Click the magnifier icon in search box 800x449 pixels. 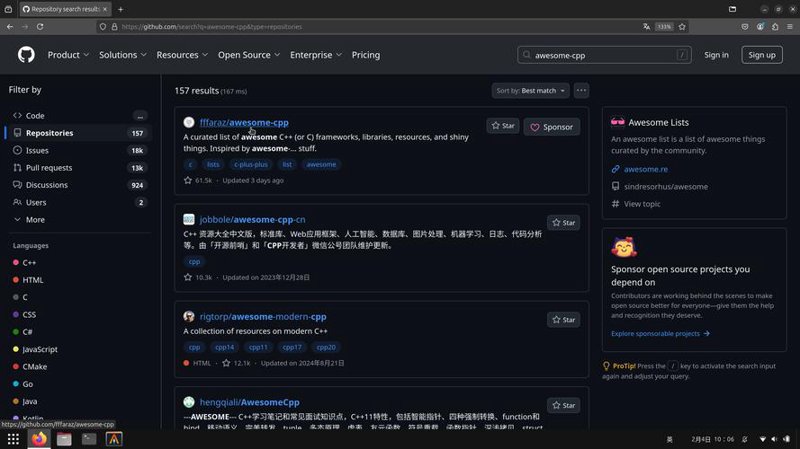[527, 55]
